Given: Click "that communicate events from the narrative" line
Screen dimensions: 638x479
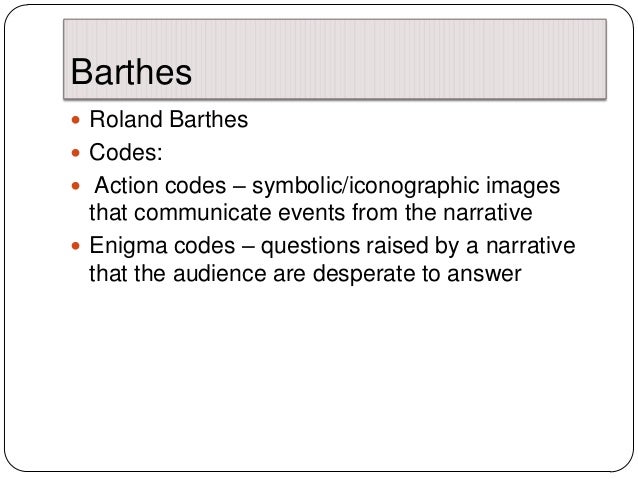Looking at the screenshot, I should pos(311,212).
